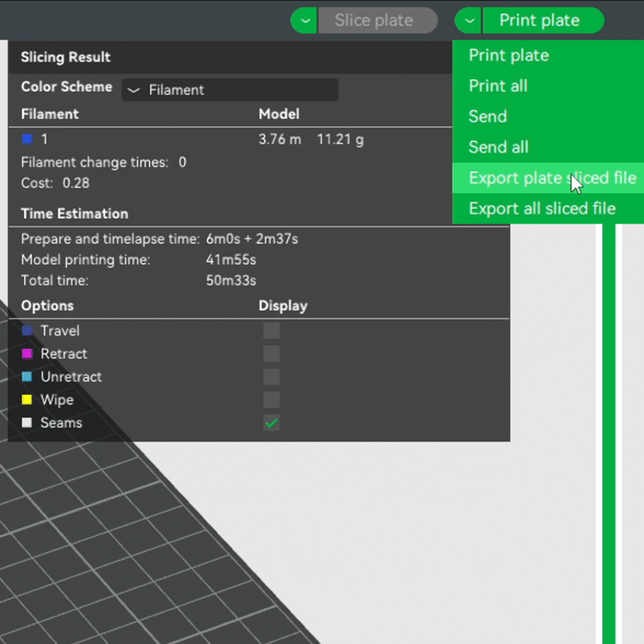644x644 pixels.
Task: Collapse the Print plate dropdown arrow
Action: (x=469, y=21)
